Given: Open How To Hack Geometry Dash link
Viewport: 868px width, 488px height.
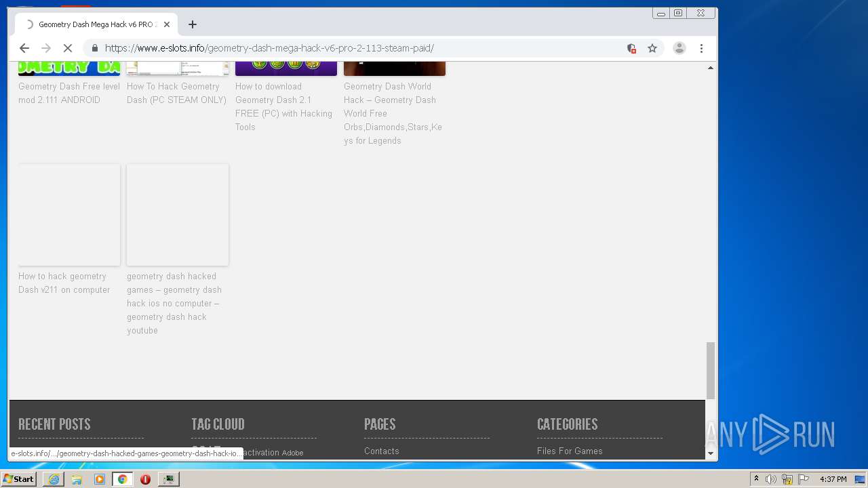Looking at the screenshot, I should tap(176, 93).
